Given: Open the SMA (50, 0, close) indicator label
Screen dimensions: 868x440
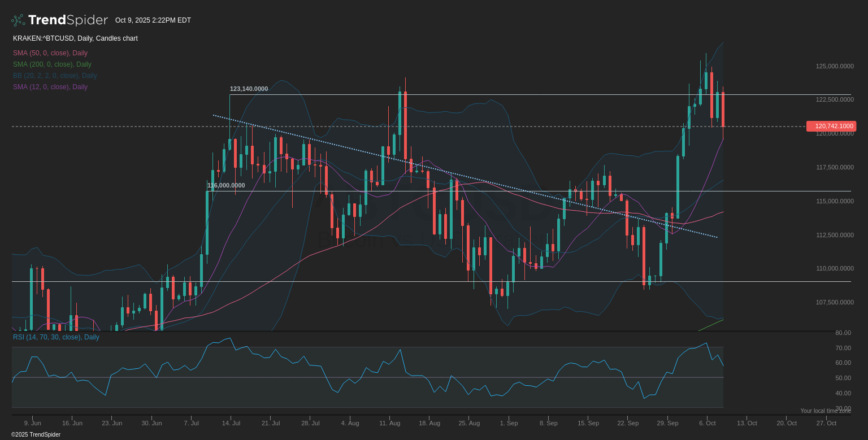Looking at the screenshot, I should 49,53.
